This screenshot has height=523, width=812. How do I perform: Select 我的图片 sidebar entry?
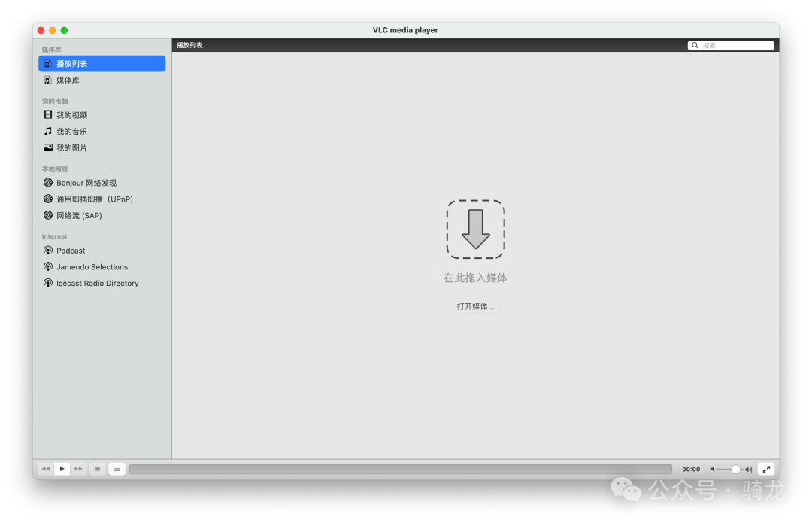102,147
